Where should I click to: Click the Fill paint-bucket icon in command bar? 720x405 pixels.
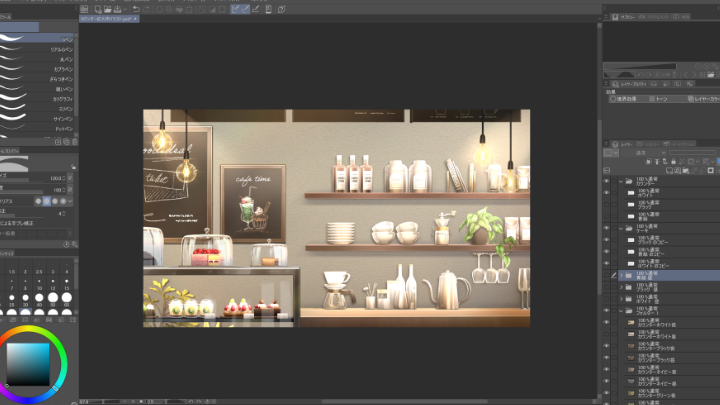tap(179, 9)
